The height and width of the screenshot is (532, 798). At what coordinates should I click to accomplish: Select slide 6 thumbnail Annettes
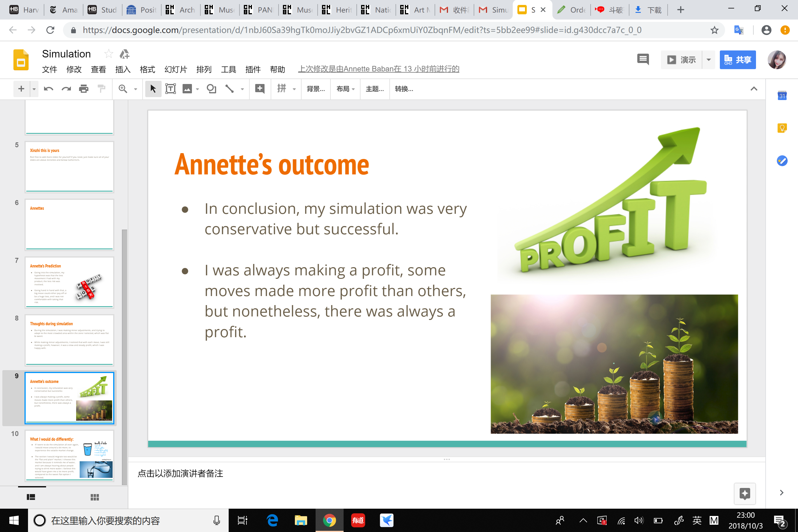69,225
